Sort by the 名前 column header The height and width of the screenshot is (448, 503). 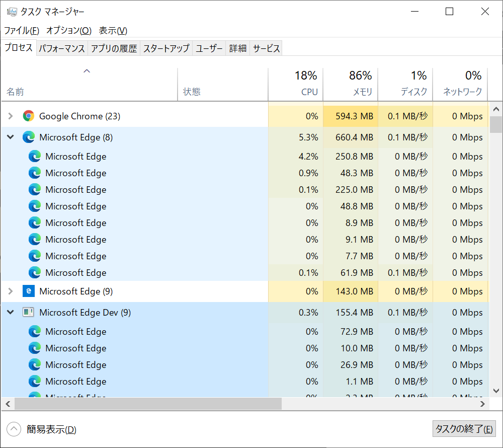(89, 85)
